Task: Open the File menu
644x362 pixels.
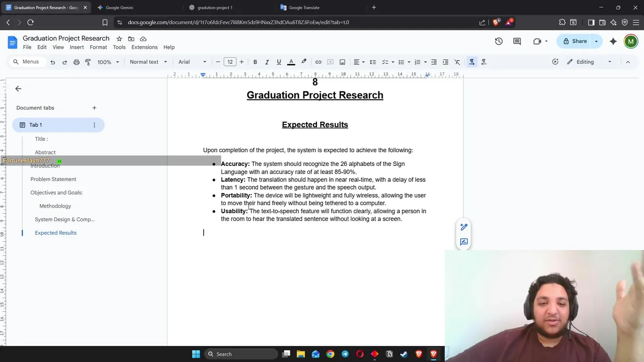Action: (x=27, y=47)
